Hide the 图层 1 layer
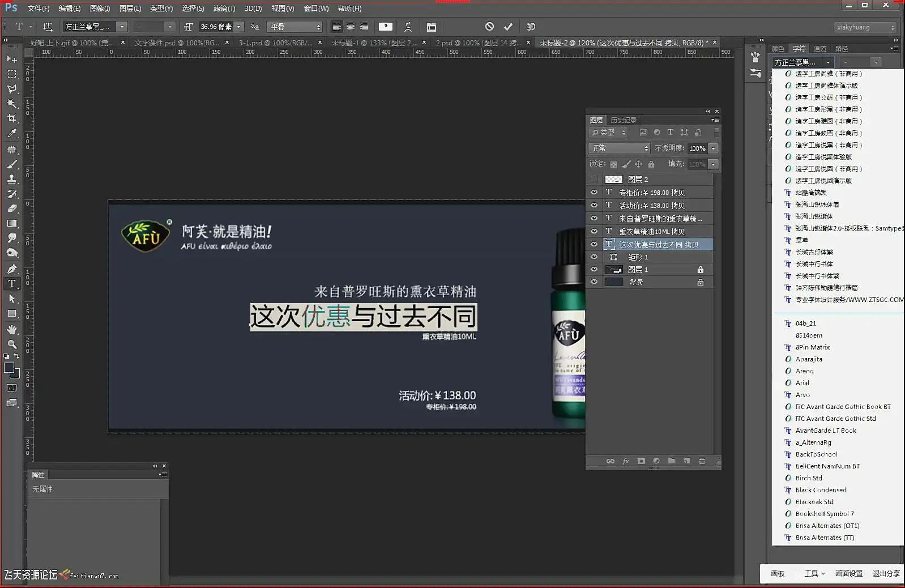905x588 pixels. [594, 270]
